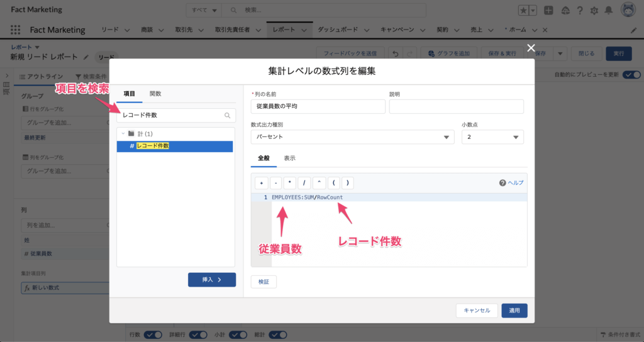The height and width of the screenshot is (342, 644).
Task: Switch to the 関数 tab
Action: pyautogui.click(x=155, y=94)
